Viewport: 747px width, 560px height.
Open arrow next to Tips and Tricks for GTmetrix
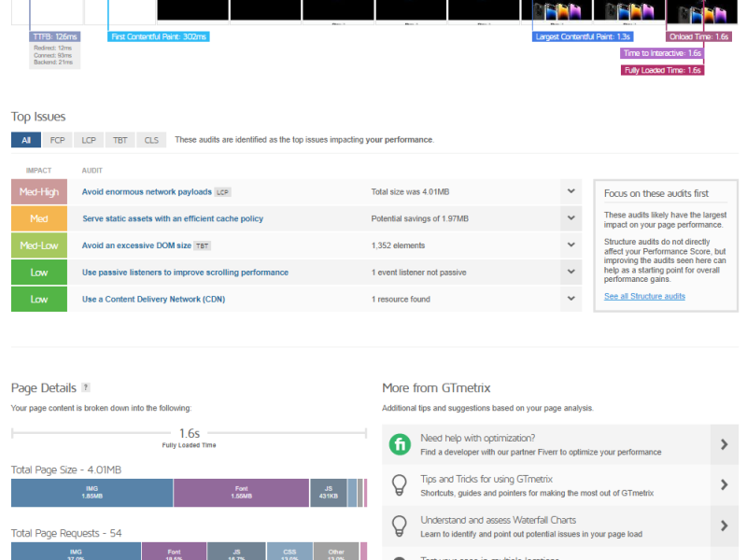(x=724, y=484)
